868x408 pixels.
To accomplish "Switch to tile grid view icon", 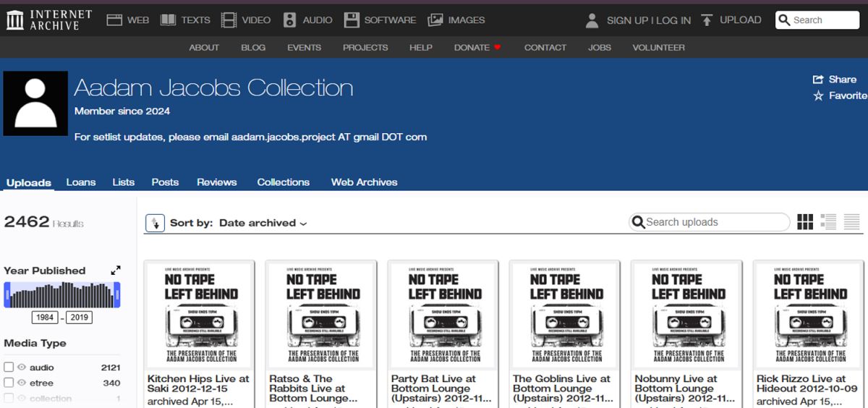I will point(805,222).
